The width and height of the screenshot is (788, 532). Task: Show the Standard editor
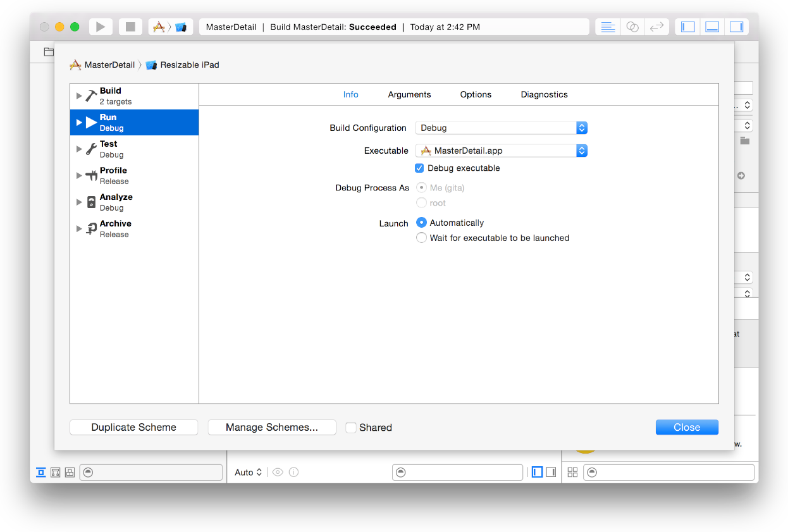pos(608,27)
